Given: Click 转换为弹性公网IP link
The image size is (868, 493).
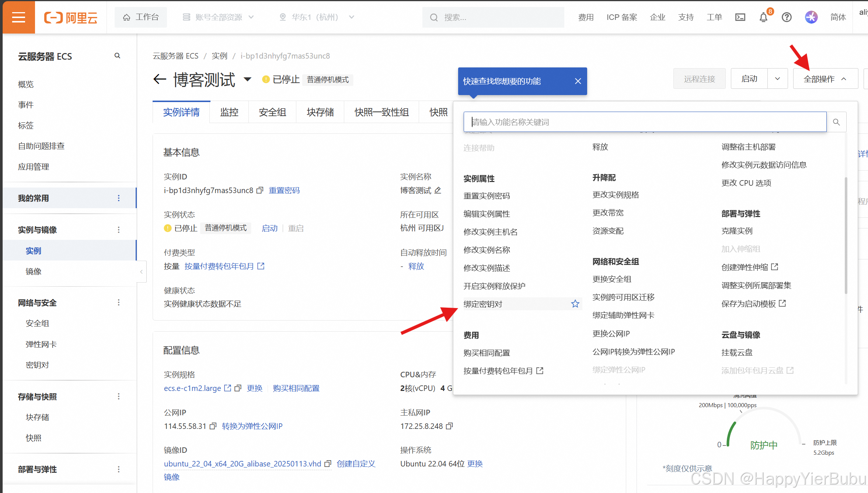Looking at the screenshot, I should tap(252, 426).
